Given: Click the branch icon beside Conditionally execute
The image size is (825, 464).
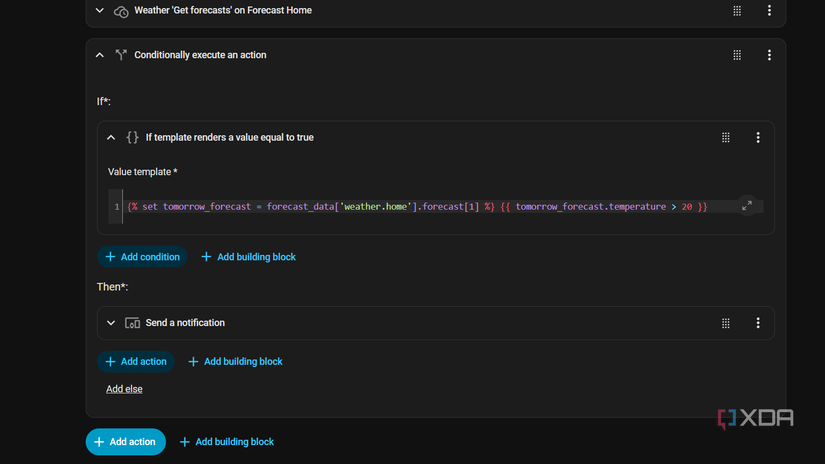Looking at the screenshot, I should coord(121,55).
